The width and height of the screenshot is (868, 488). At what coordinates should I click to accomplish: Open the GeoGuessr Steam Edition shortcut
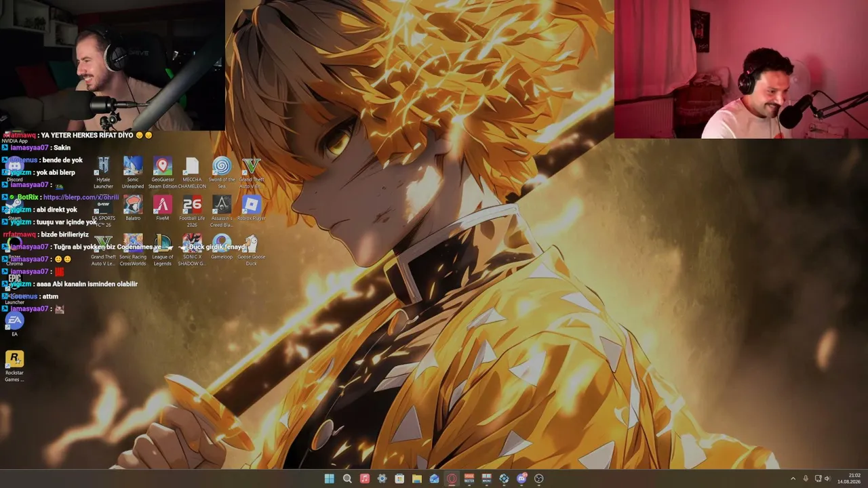click(163, 173)
